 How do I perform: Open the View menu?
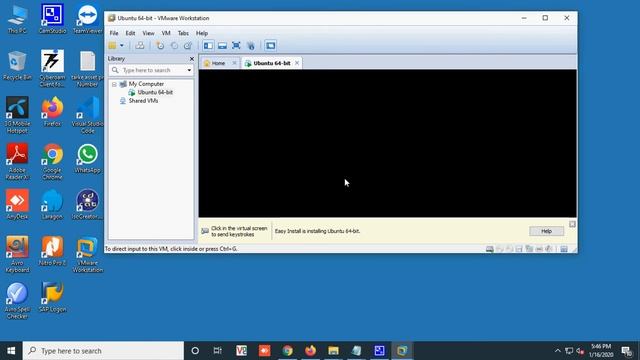[148, 33]
